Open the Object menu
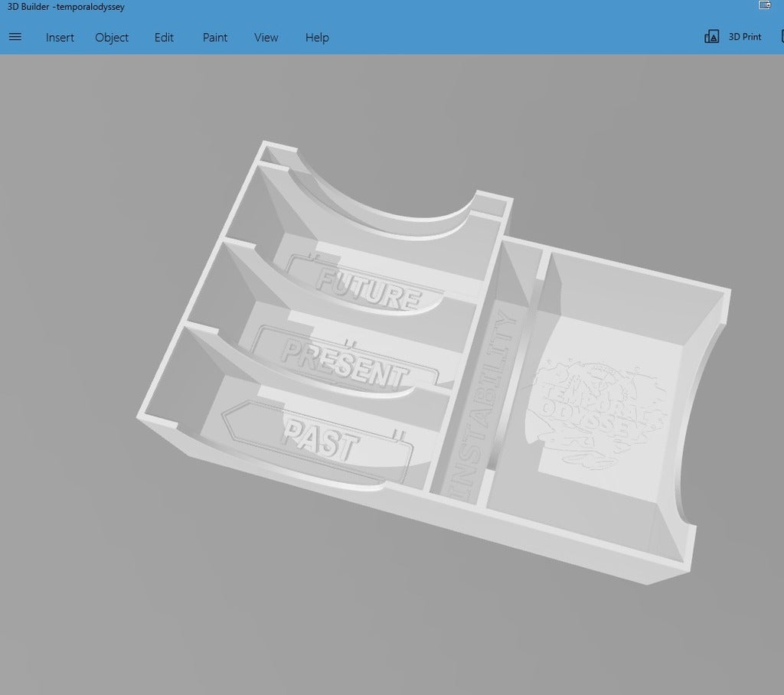The width and height of the screenshot is (784, 695). click(112, 38)
